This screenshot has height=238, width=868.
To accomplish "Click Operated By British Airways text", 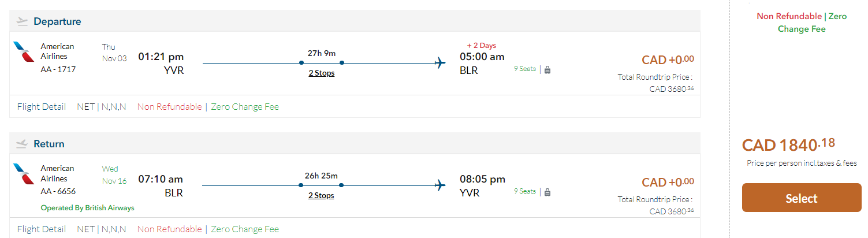I will tap(87, 208).
